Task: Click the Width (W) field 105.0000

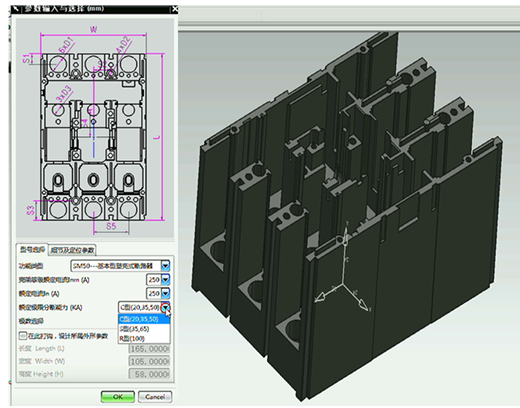Action: (x=149, y=361)
